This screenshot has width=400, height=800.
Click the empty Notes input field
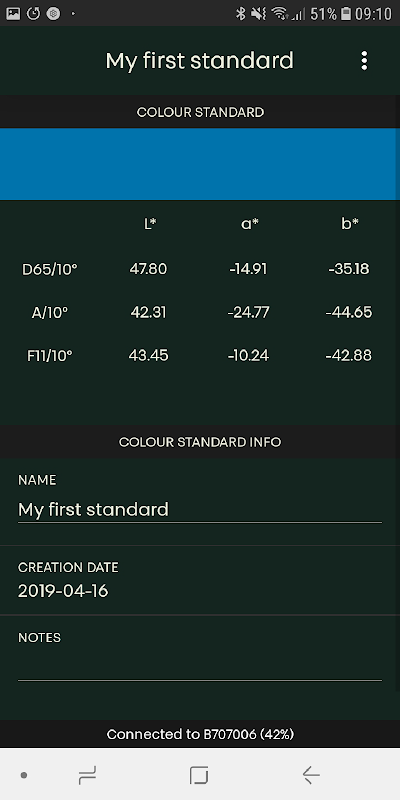(200, 665)
